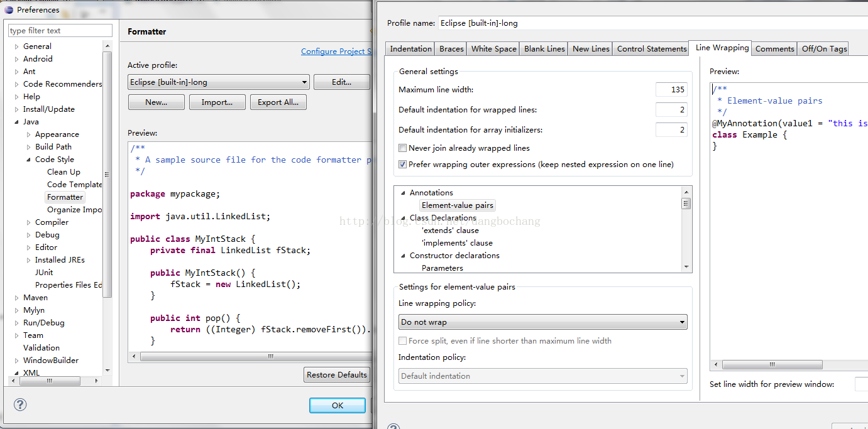Select Element-value pairs list item
The width and height of the screenshot is (868, 429).
[x=458, y=205]
